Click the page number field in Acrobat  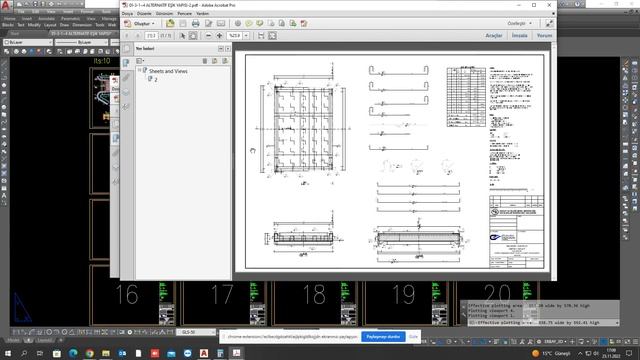coord(151,36)
